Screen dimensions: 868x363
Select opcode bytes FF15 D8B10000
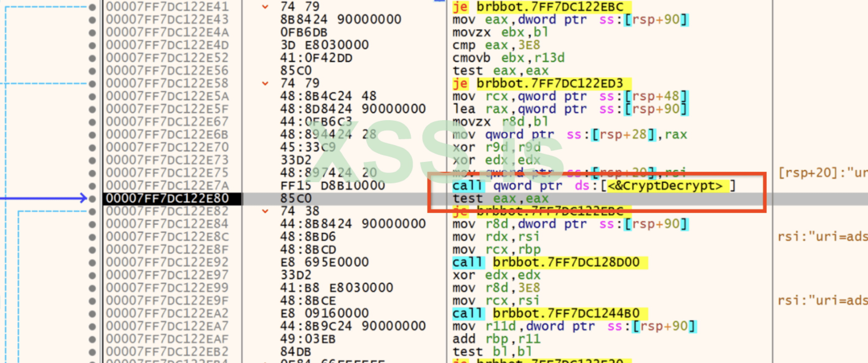(x=332, y=186)
